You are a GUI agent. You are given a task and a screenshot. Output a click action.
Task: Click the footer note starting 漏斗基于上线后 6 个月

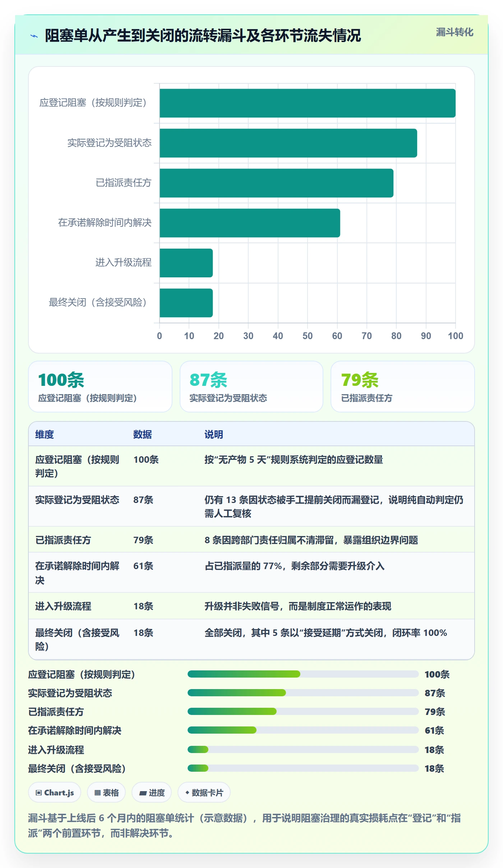tap(244, 826)
